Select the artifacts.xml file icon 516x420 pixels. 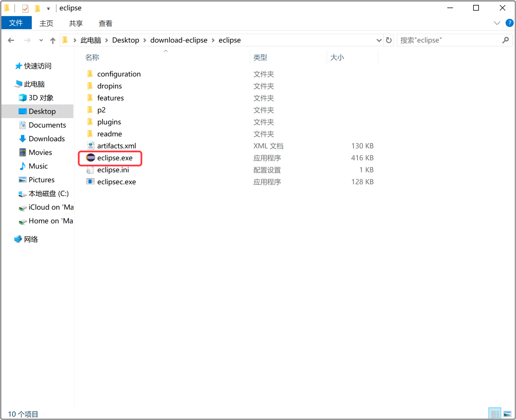pos(90,146)
